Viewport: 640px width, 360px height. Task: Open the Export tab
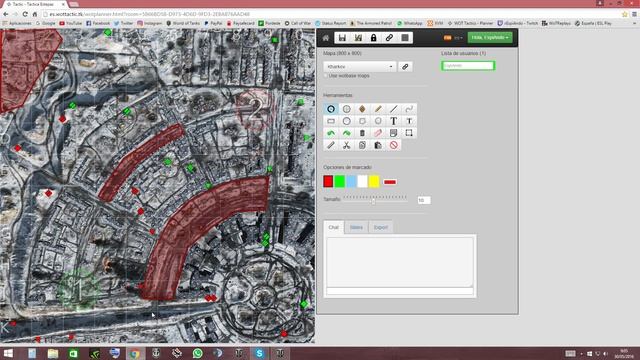[x=381, y=227]
